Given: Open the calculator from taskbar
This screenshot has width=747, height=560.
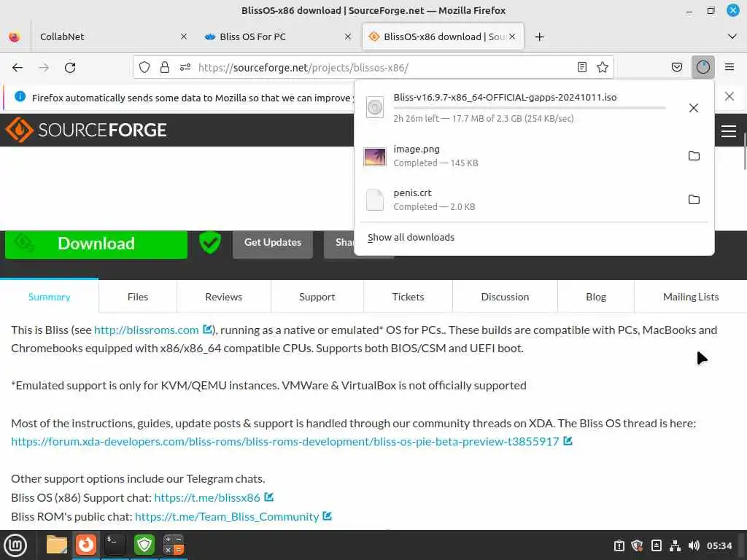Looking at the screenshot, I should pyautogui.click(x=174, y=545).
